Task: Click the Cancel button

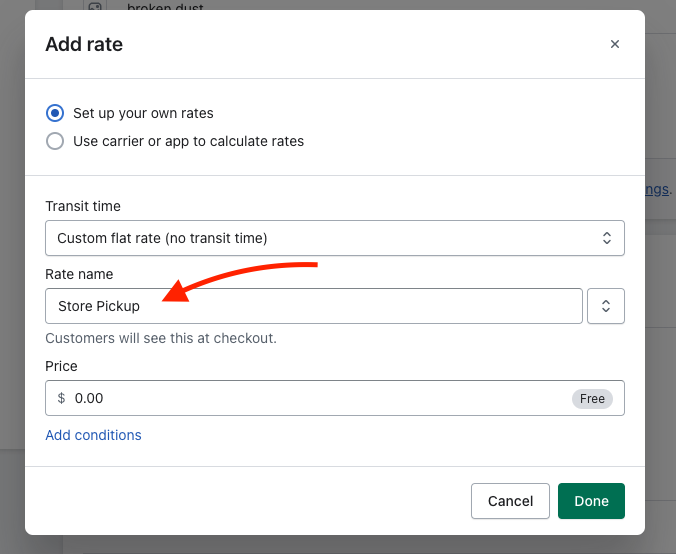Action: click(x=510, y=501)
